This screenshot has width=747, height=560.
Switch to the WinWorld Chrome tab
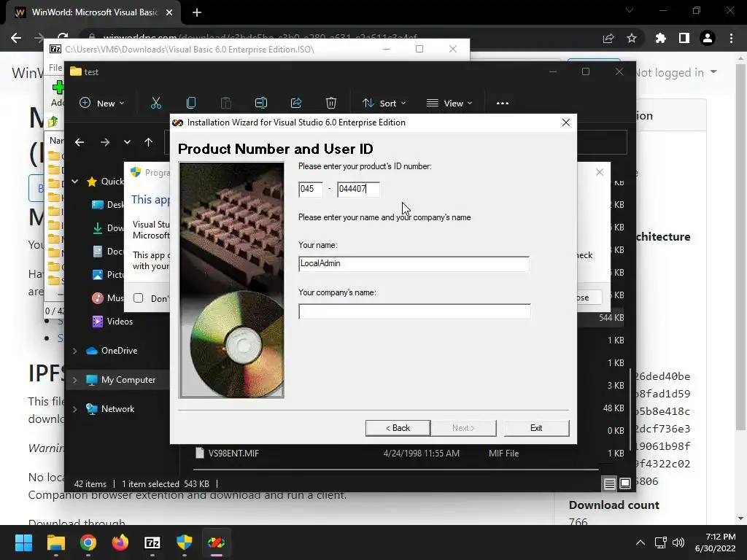click(x=93, y=12)
